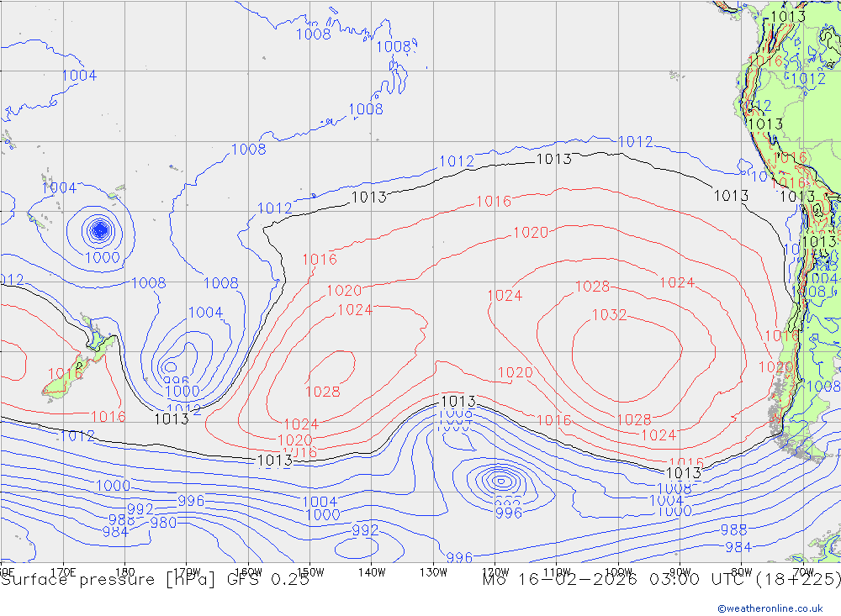Screen dimensions: 841x616
Task: Click the 70W longitude label
Action: pos(803,572)
